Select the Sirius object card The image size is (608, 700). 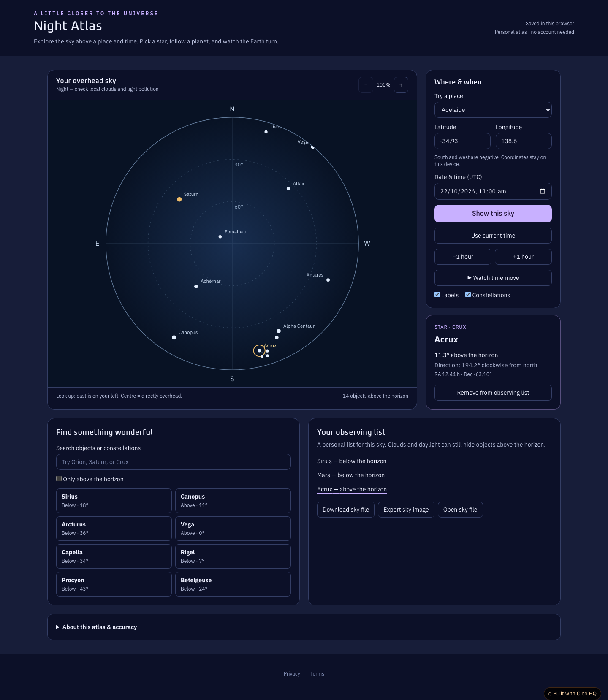point(114,501)
